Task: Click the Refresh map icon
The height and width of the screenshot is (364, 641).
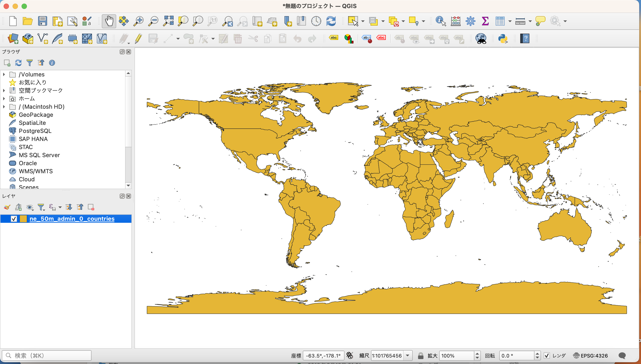Action: pyautogui.click(x=331, y=21)
